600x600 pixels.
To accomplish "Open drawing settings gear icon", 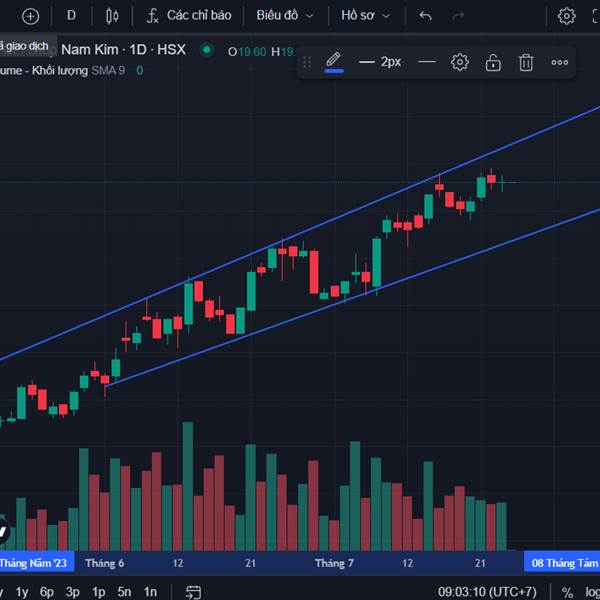I will click(x=460, y=62).
